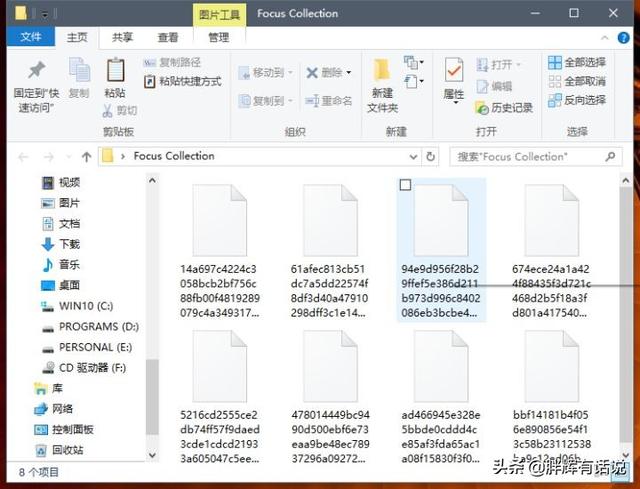Click the search Focus Collection field
The height and width of the screenshot is (489, 640).
[x=530, y=156]
